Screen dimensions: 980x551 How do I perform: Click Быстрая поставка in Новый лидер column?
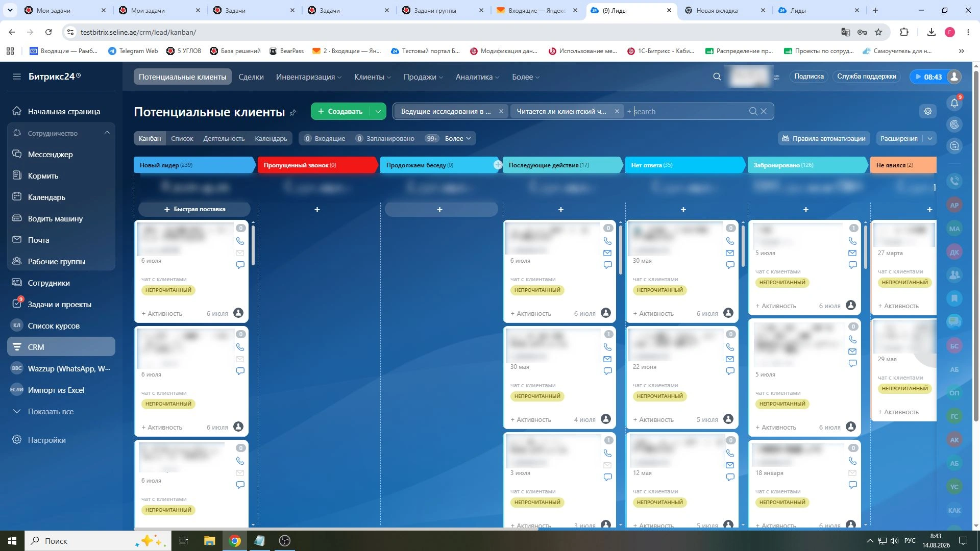(194, 209)
